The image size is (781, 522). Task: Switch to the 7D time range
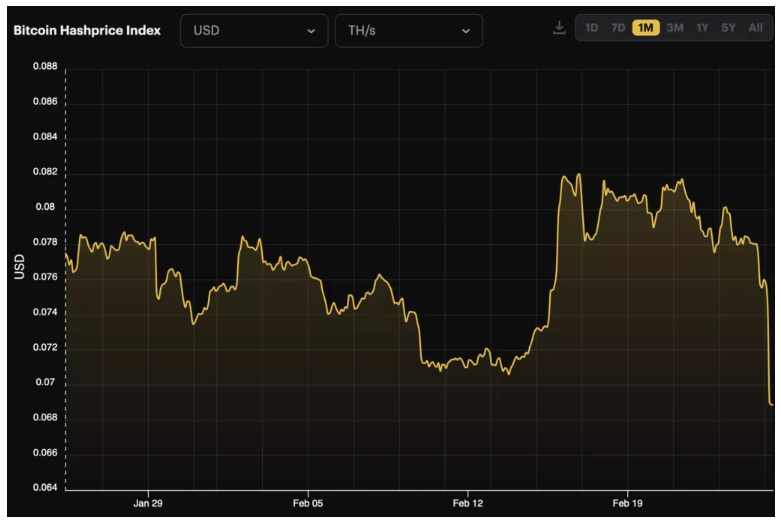pyautogui.click(x=618, y=28)
